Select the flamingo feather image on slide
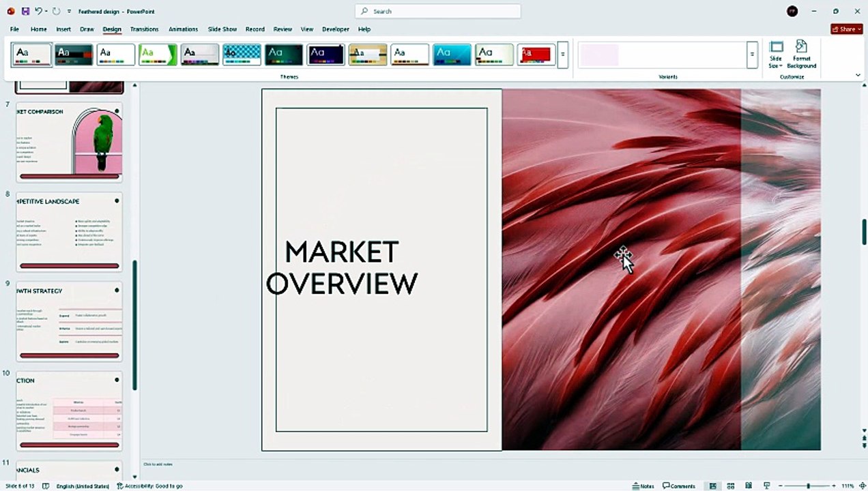 (661, 269)
